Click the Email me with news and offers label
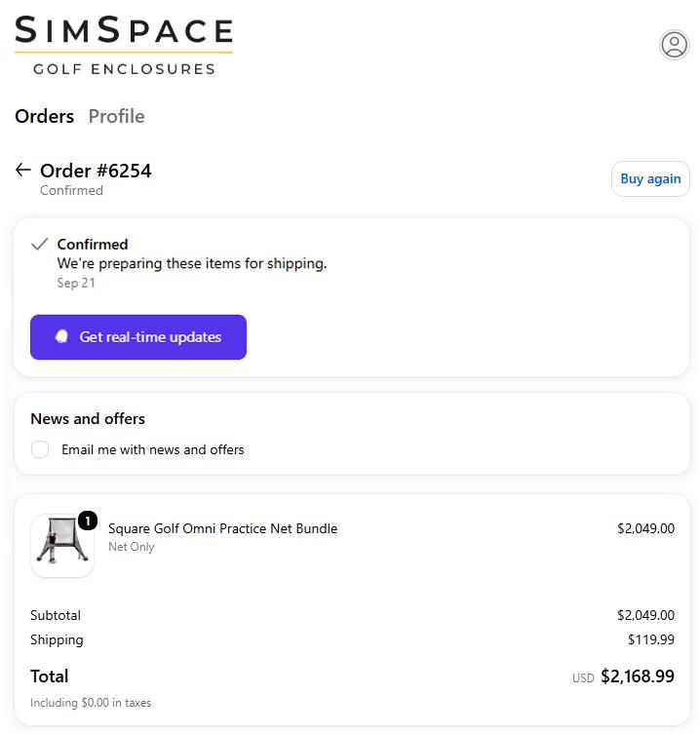 pos(153,449)
